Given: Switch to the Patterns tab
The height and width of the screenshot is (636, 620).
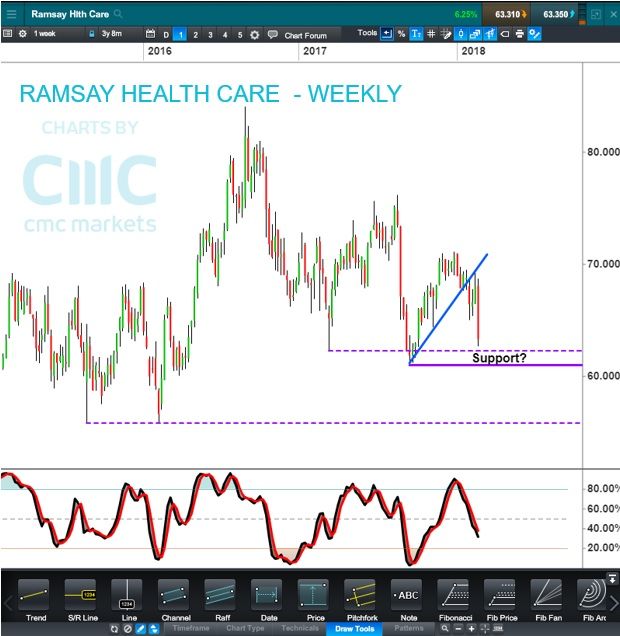Looking at the screenshot, I should click(x=408, y=628).
